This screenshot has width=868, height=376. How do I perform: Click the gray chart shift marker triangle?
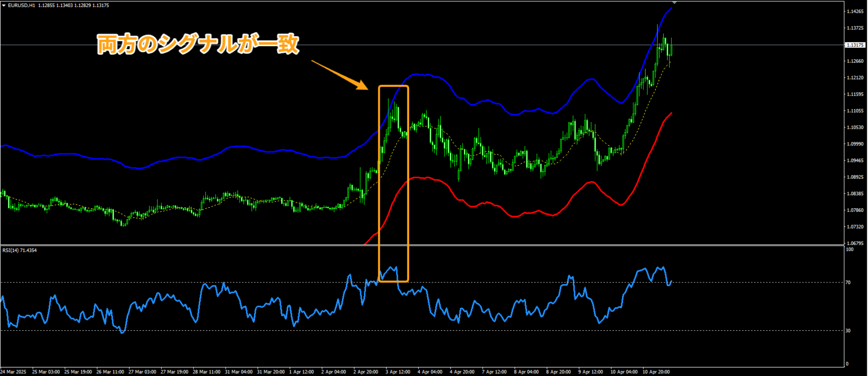[674, 3]
